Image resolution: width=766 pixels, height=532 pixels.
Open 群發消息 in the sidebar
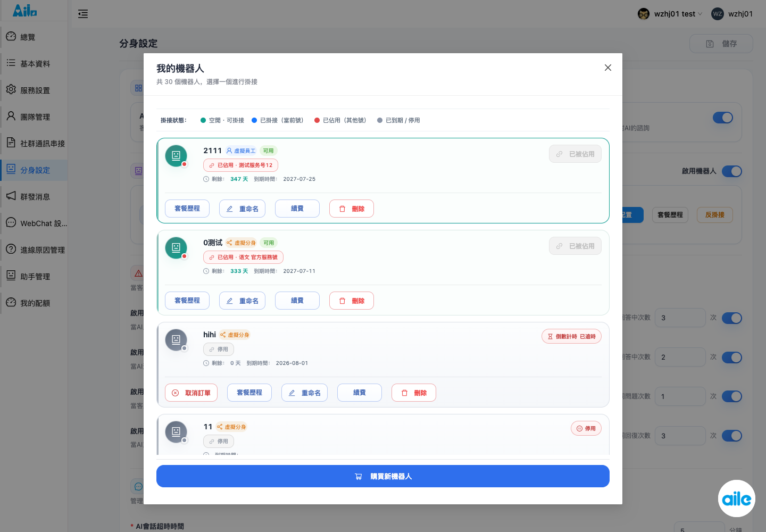34,196
